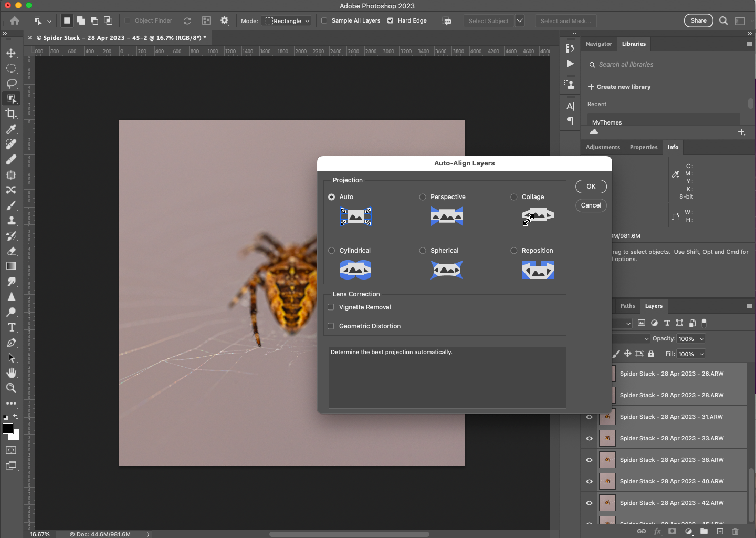Open the Layers panel menu
This screenshot has width=756, height=538.
click(750, 306)
